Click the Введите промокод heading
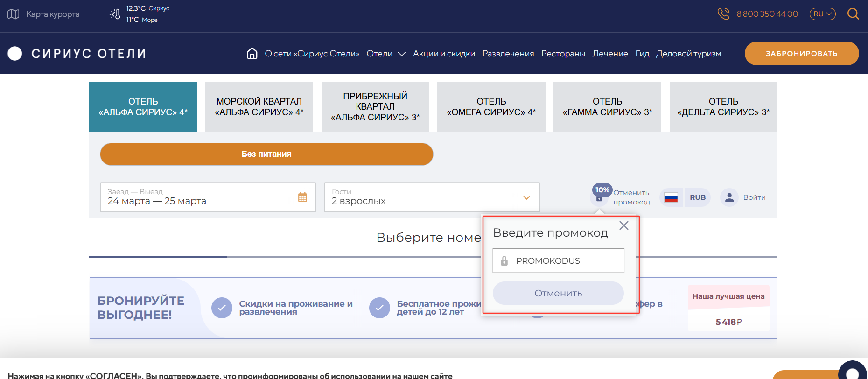 pos(551,232)
